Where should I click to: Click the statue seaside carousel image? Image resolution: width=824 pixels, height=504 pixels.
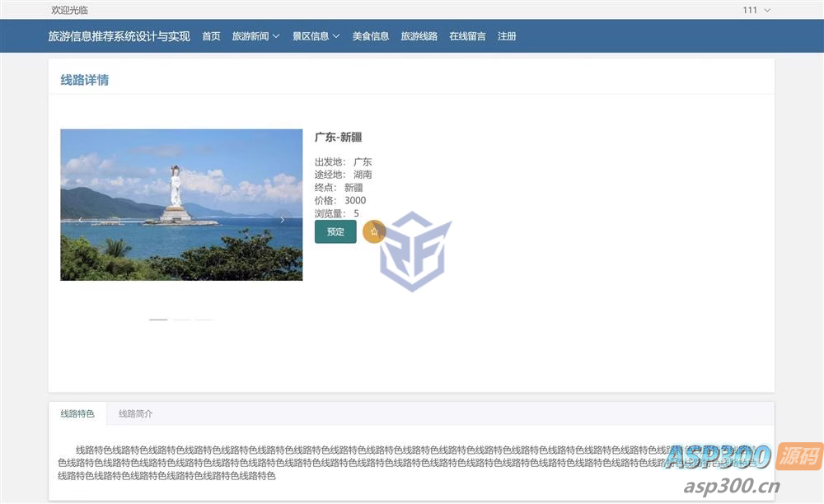181,205
